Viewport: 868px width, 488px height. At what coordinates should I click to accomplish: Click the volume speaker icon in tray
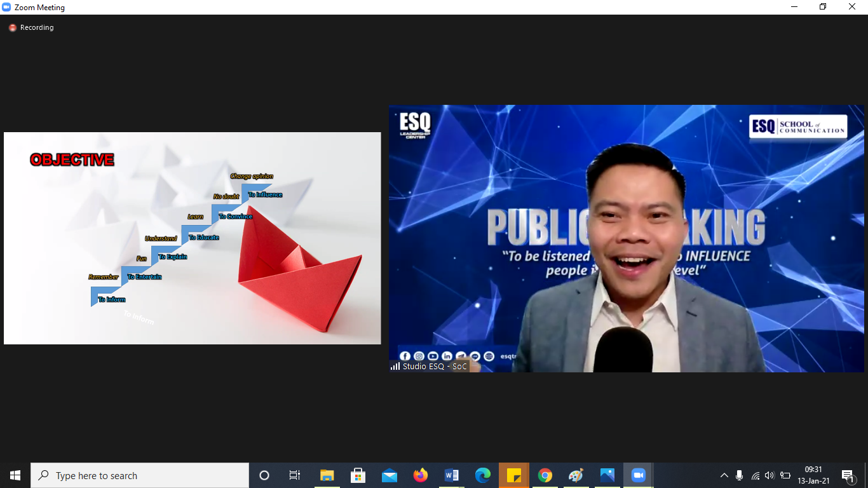[770, 475]
